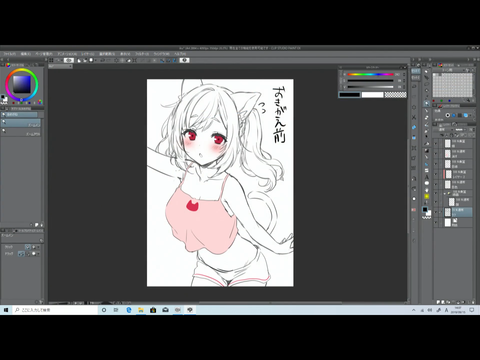Click the grid icon at command bar start
Image resolution: width=480 pixels, height=360 pixels.
click(x=51, y=60)
